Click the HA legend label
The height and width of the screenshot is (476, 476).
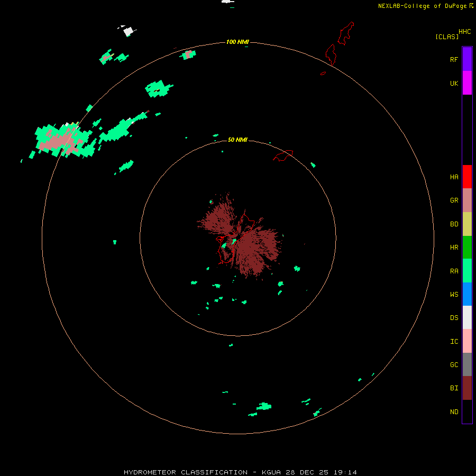click(x=454, y=177)
